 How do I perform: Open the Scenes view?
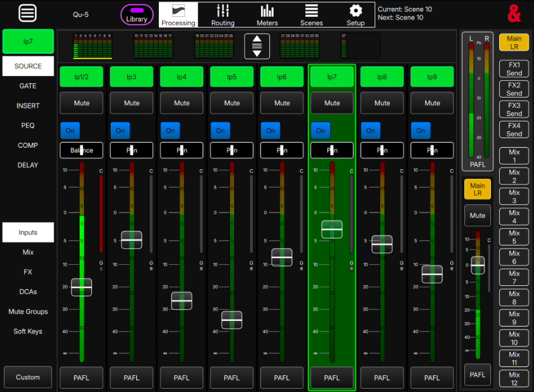point(311,14)
